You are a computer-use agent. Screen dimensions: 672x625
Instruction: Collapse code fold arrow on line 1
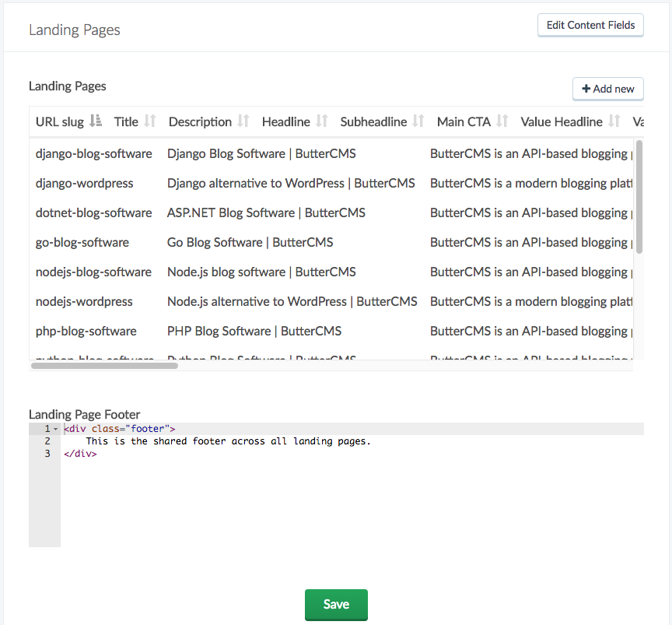(56, 429)
